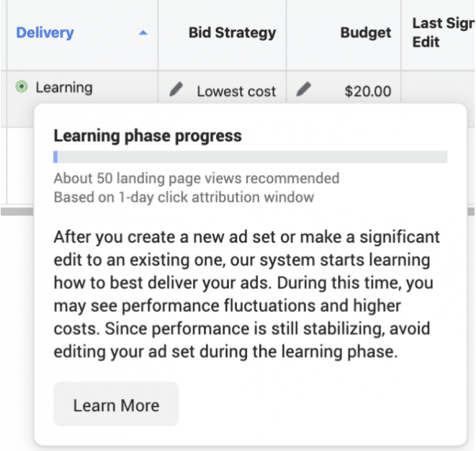Click the green Learning status indicator icon

click(22, 87)
